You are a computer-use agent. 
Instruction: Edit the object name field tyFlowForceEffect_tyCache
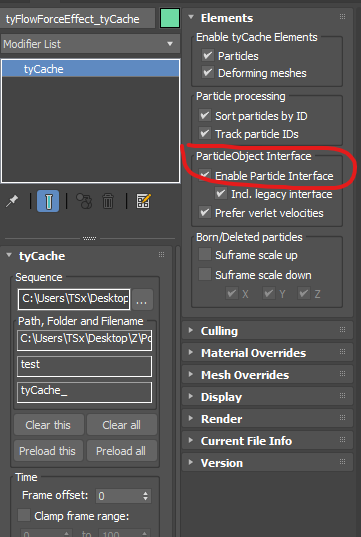tap(78, 18)
